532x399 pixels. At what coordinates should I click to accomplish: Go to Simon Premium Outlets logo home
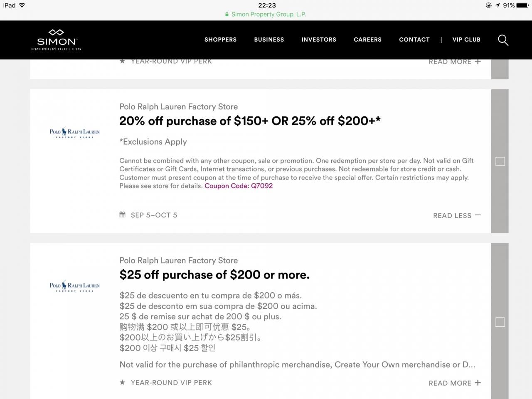56,40
